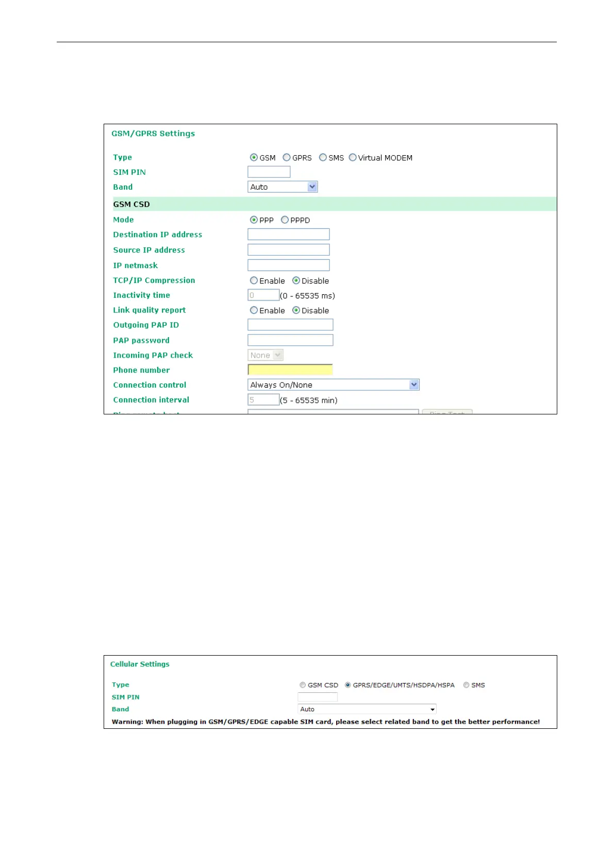
Task: Click the Outgoing PAP ID field
Action: point(290,325)
